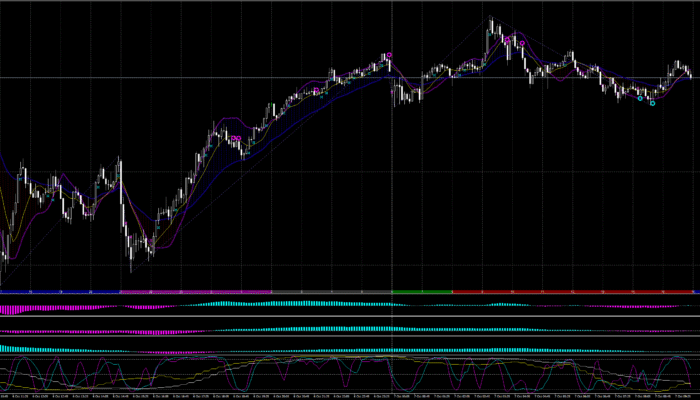This screenshot has width=700, height=400.
Task: Click the green segment of the session color bar
Action: pos(420,291)
